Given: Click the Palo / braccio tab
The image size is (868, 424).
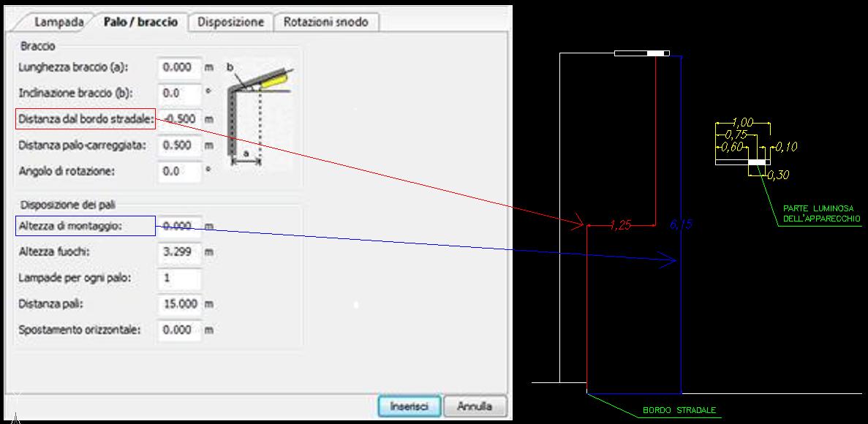Looking at the screenshot, I should click(x=140, y=22).
